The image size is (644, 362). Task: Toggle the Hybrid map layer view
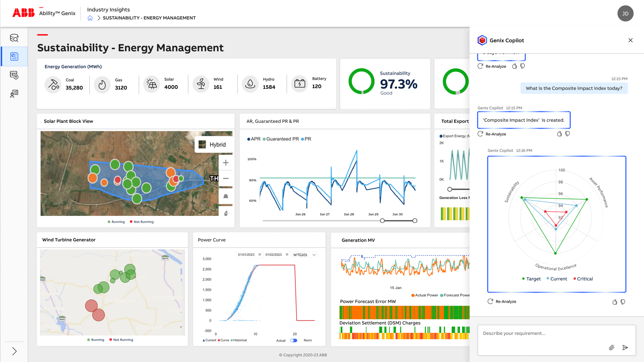click(214, 144)
